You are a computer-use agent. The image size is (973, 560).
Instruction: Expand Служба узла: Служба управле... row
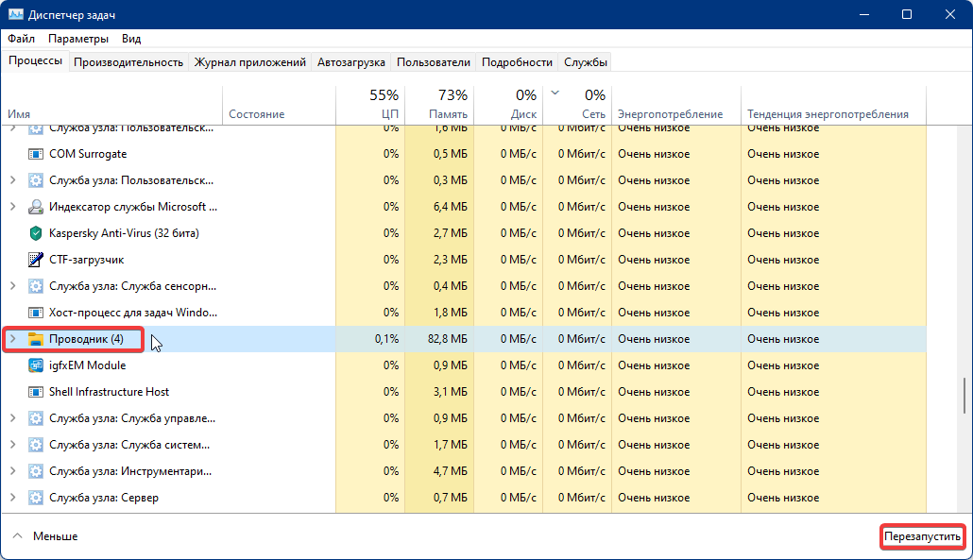[12, 418]
